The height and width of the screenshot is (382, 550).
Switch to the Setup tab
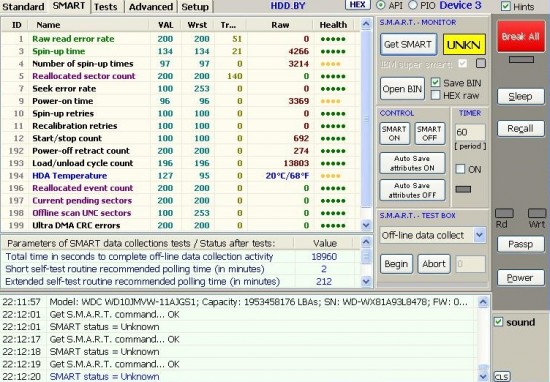coord(195,7)
